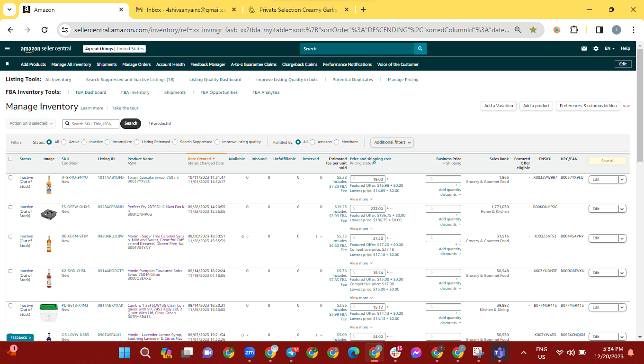Open the Windows Start menu
Image resolution: width=644 pixels, height=364 pixels.
(124, 353)
